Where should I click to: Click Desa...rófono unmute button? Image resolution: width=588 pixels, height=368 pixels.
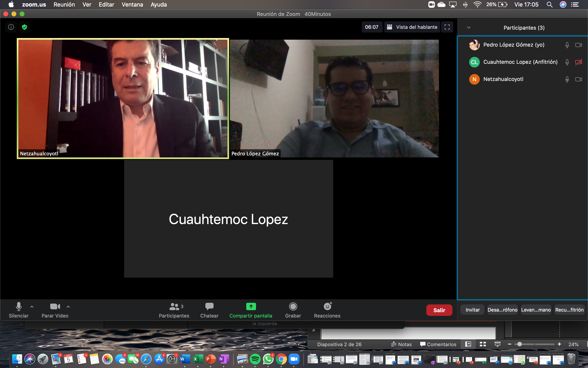[x=502, y=310]
